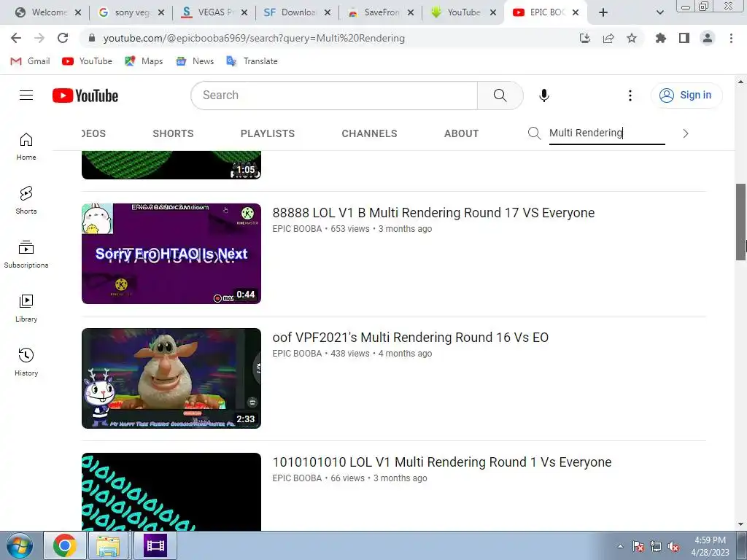Show hidden system tray icons
The image size is (747, 560).
[x=620, y=546]
